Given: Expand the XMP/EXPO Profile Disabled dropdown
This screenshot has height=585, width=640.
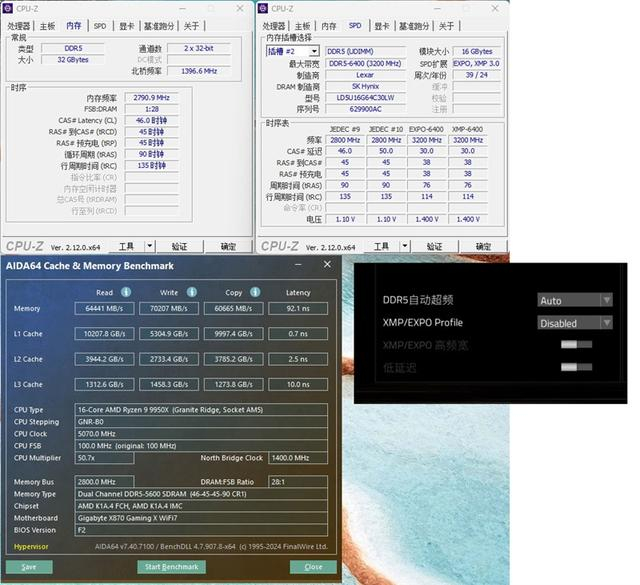Looking at the screenshot, I should 574,323.
